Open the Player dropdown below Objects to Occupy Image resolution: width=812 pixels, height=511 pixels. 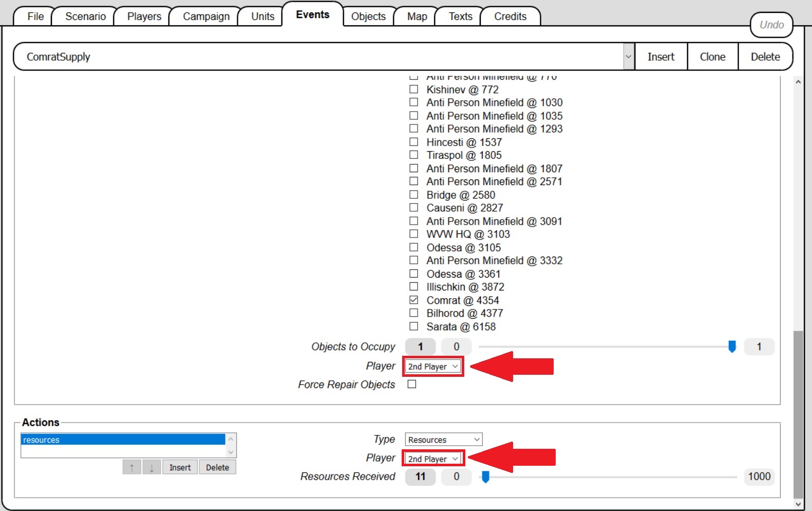(x=433, y=367)
